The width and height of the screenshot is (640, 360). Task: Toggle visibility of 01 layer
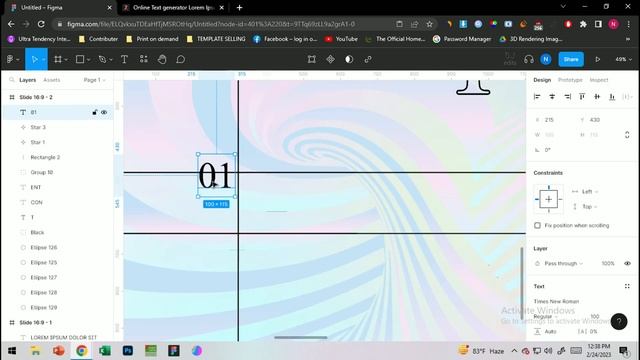tap(104, 112)
